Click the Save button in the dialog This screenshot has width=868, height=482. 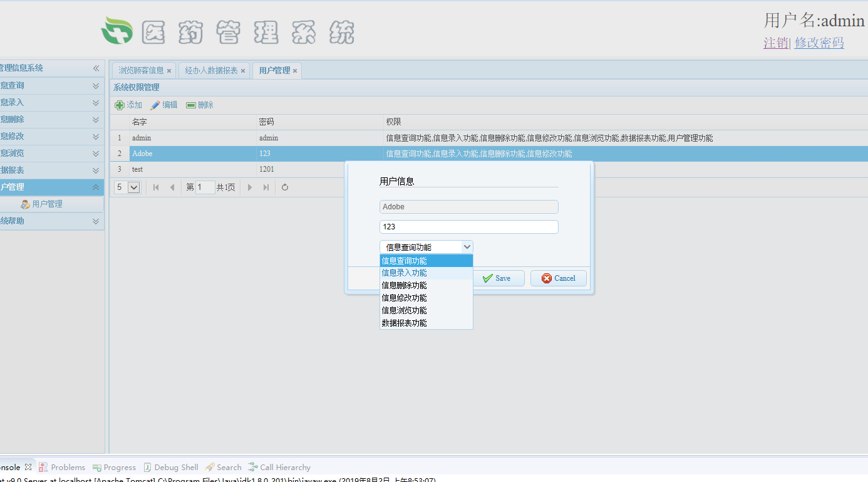pos(499,278)
